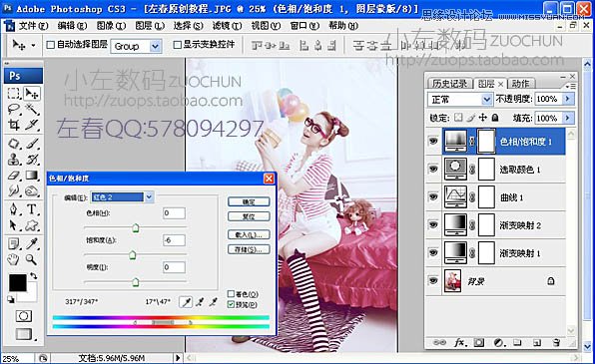Select the Custom Shape tool
Image resolution: width=595 pixels, height=364 pixels.
(32, 225)
